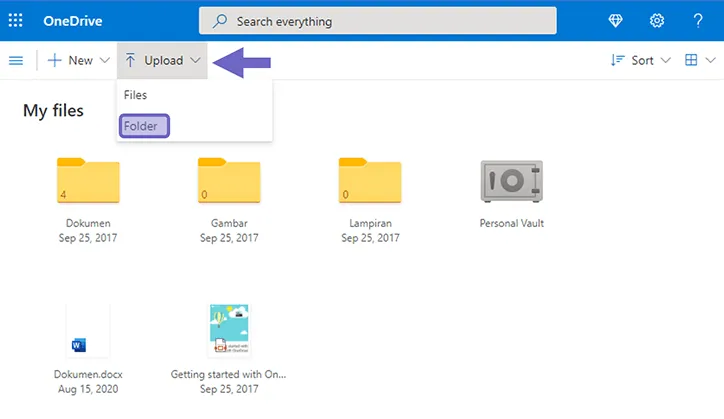Click the magnifier search icon
The image size is (724, 419).
pos(220,21)
